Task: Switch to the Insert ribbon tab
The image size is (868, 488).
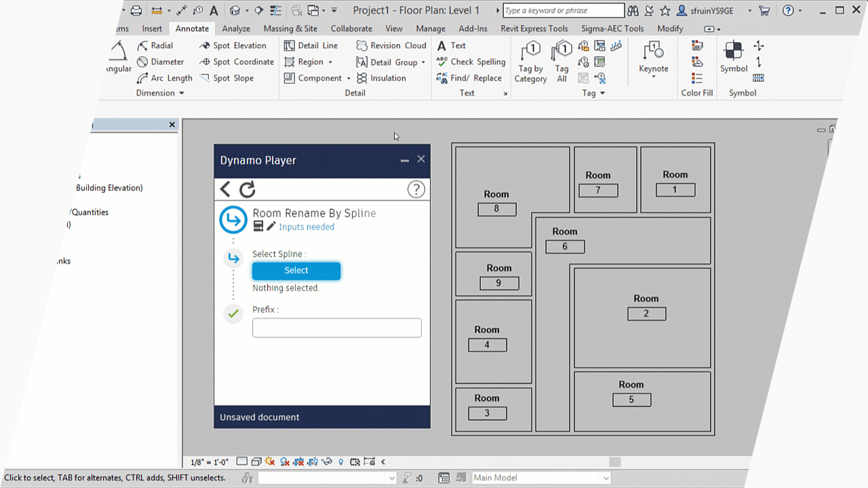Action: (152, 28)
